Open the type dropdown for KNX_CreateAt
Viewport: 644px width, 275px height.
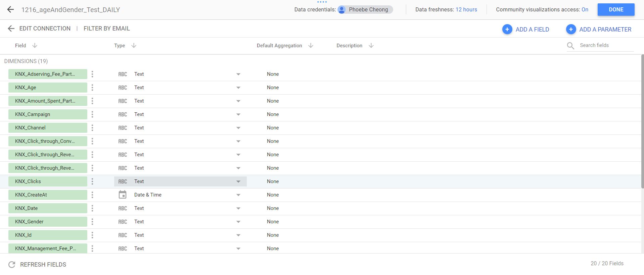coord(238,195)
